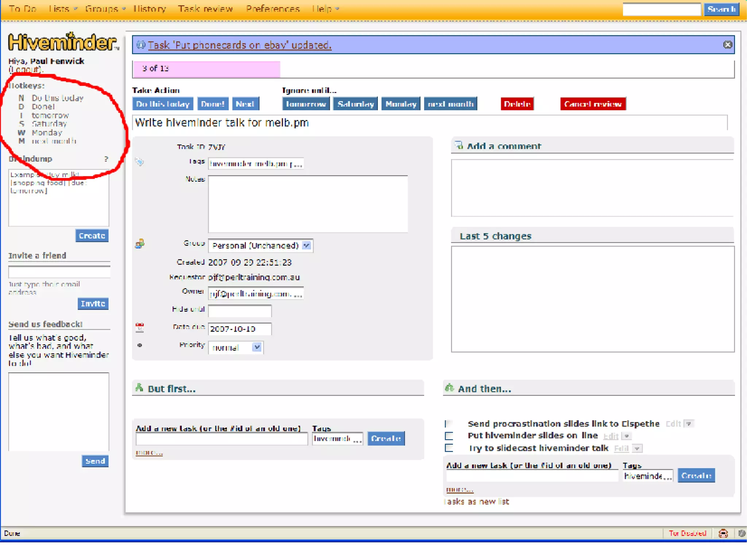Click the Hiveminder logo

[63, 42]
